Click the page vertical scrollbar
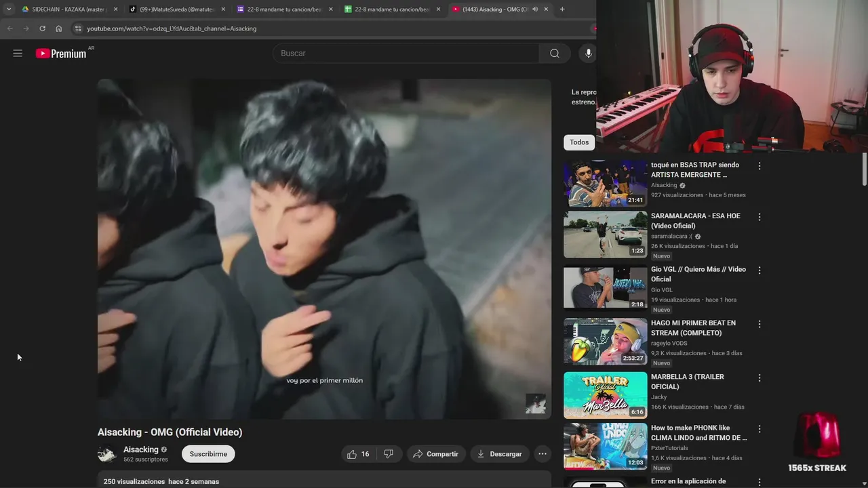 (864, 169)
